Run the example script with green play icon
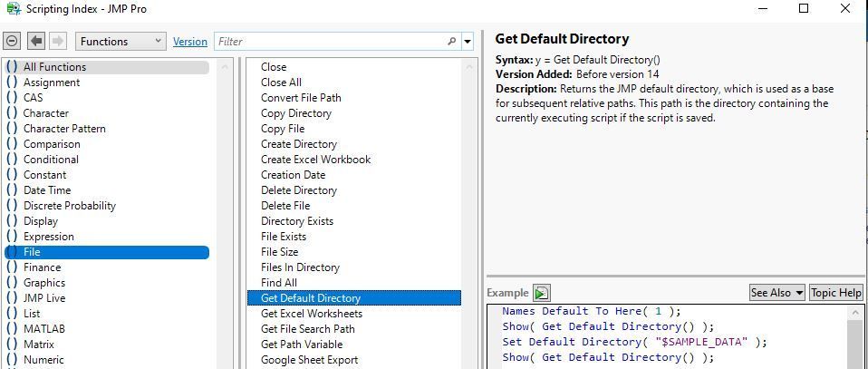Screen dimensions: 868x369 pyautogui.click(x=542, y=293)
